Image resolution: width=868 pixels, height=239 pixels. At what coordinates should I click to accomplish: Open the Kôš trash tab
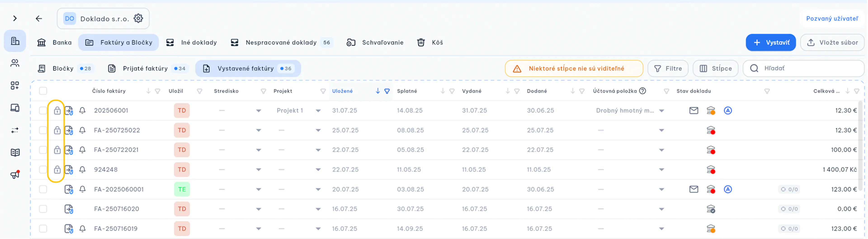(x=430, y=42)
